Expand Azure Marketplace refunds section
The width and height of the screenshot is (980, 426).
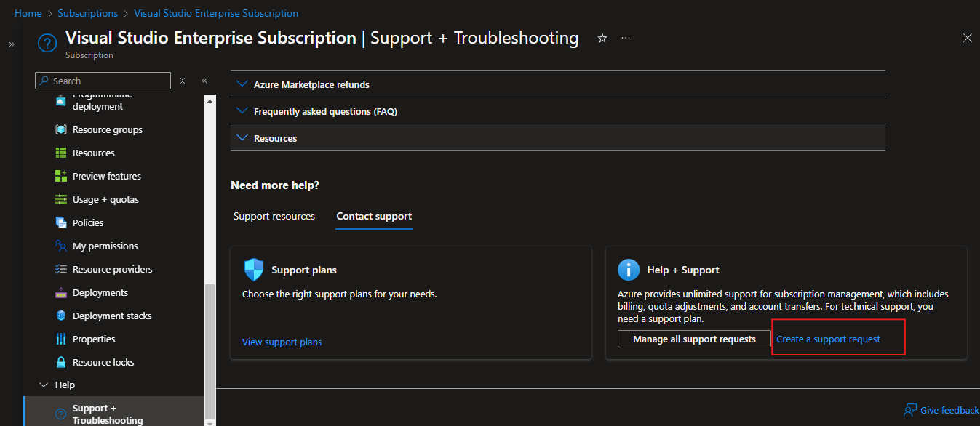pos(558,84)
